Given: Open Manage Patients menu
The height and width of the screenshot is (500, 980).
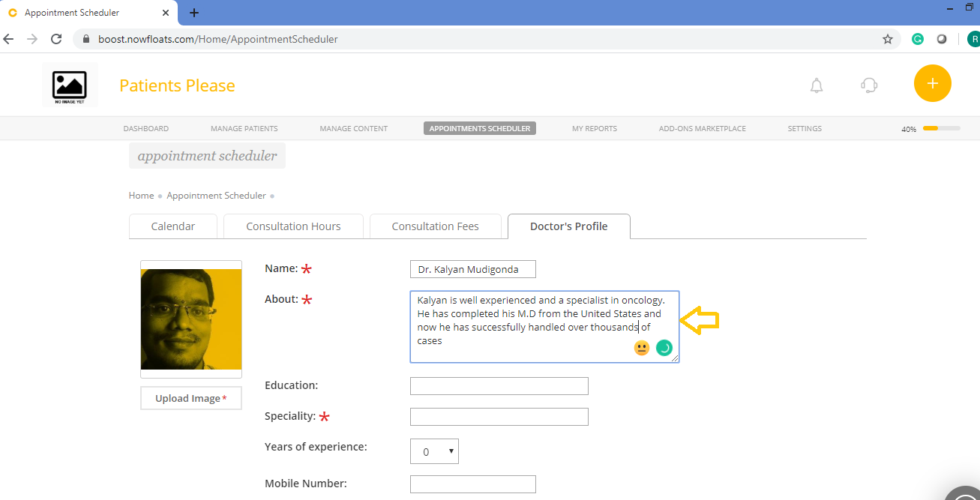Looking at the screenshot, I should 244,129.
